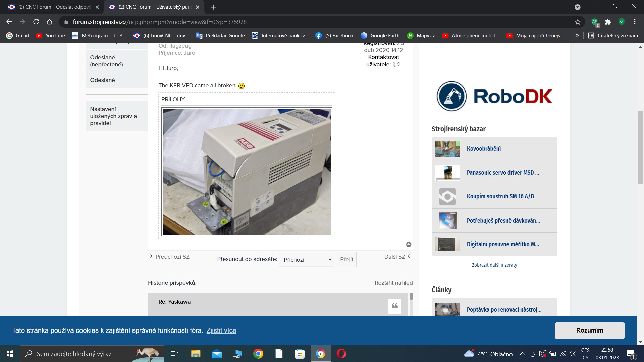Go to home page via house icon
Image resolution: width=644 pixels, height=362 pixels.
(50, 22)
